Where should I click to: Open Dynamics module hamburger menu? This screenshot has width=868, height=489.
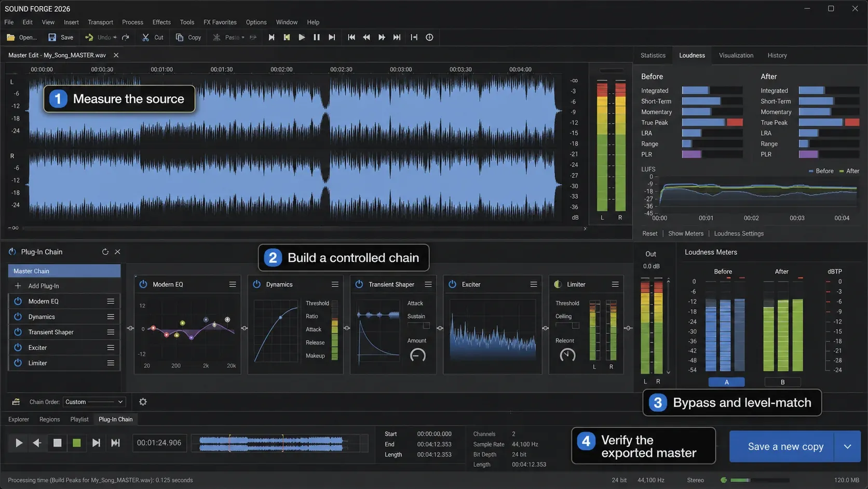335,284
